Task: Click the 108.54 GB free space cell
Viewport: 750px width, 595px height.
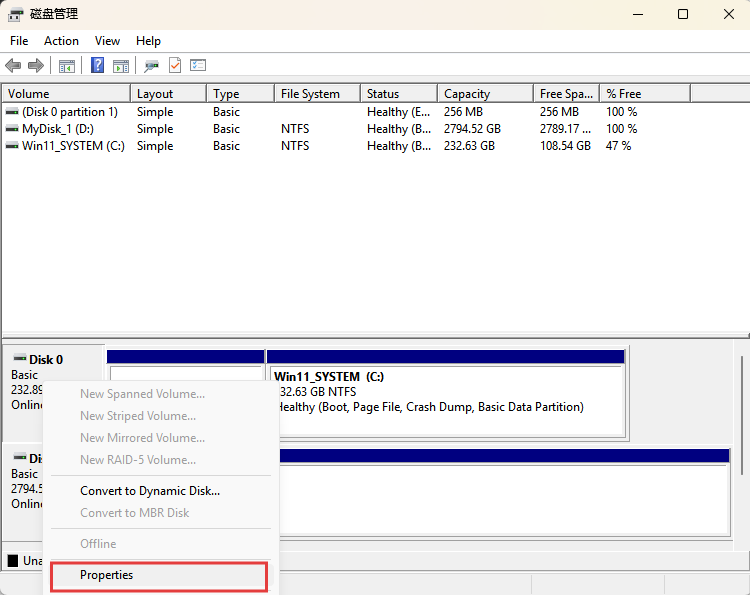Action: [x=565, y=146]
